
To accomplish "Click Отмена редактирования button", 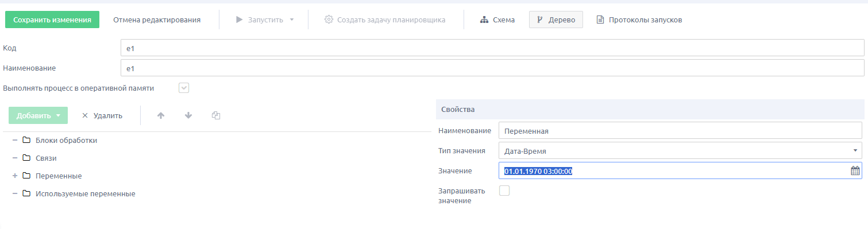I will (157, 20).
